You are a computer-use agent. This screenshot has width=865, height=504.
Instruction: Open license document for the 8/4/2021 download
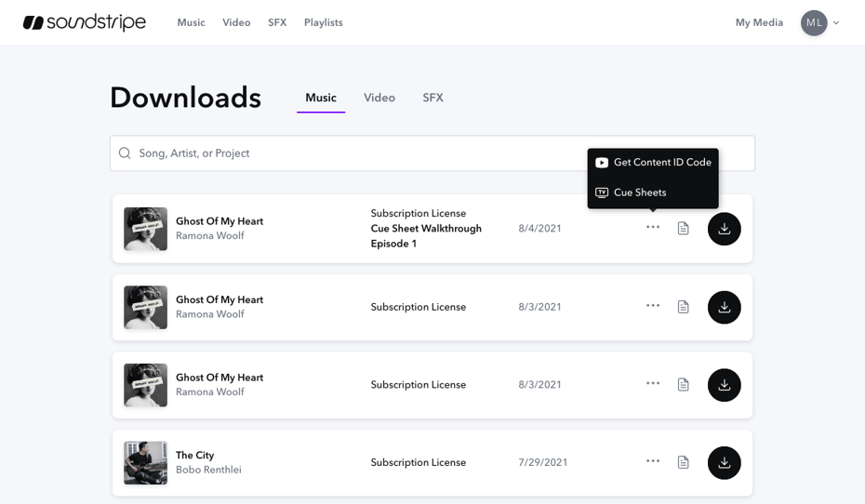tap(683, 229)
